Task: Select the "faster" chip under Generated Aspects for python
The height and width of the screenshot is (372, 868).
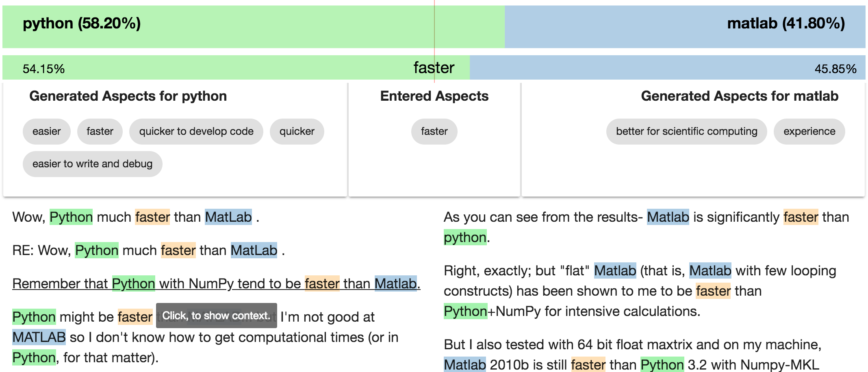Action: coord(100,132)
